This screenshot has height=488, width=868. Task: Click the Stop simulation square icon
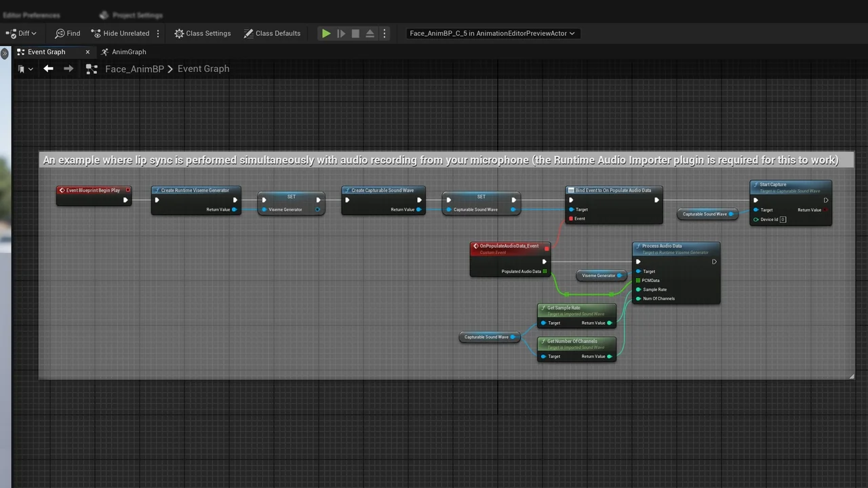(355, 33)
